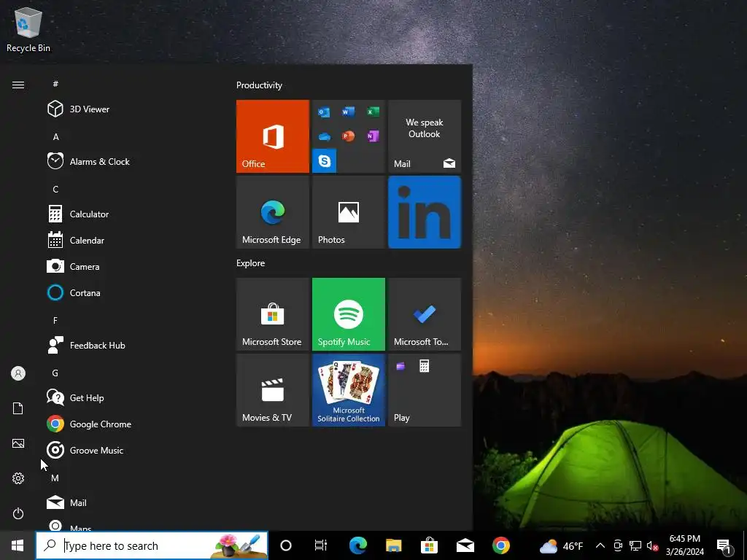Open Pictures from Start sidebar

coord(18,443)
